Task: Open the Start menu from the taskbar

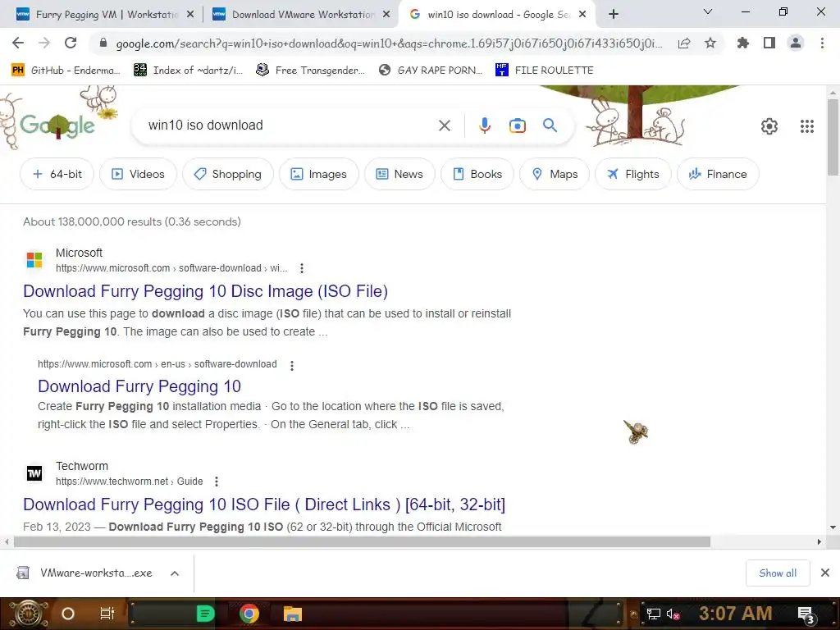Action: (27, 614)
